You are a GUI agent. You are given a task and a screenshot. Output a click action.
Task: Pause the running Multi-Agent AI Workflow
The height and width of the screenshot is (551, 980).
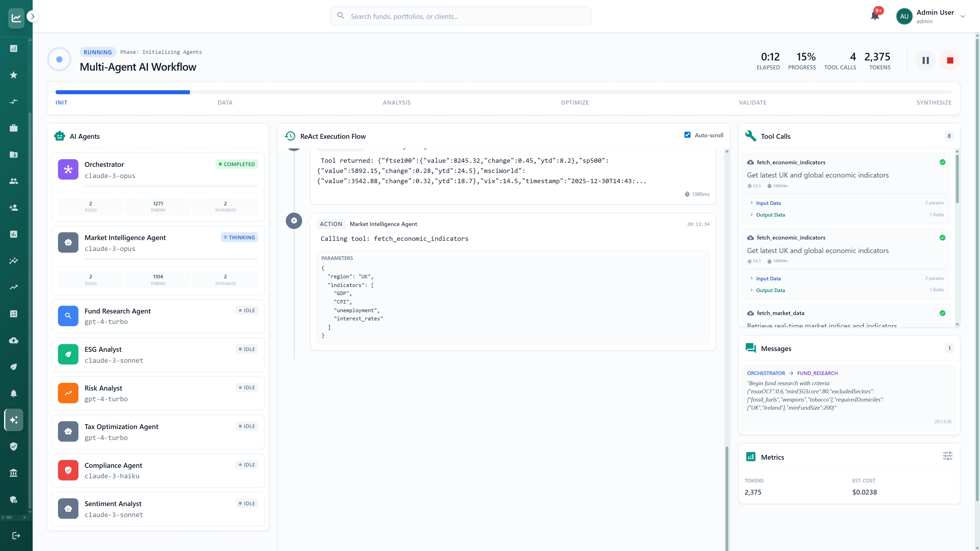[925, 60]
